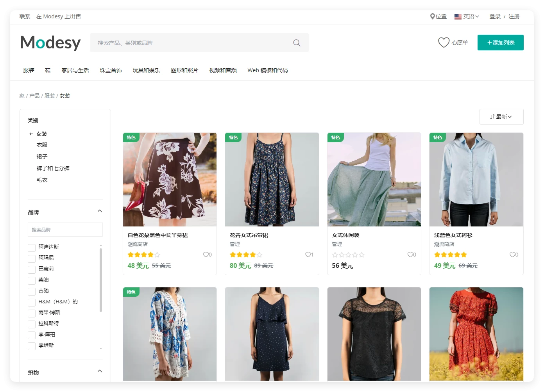Viewport: 544px width, 392px height.
Task: Open the 珠宝首饰 menu item
Action: (111, 70)
